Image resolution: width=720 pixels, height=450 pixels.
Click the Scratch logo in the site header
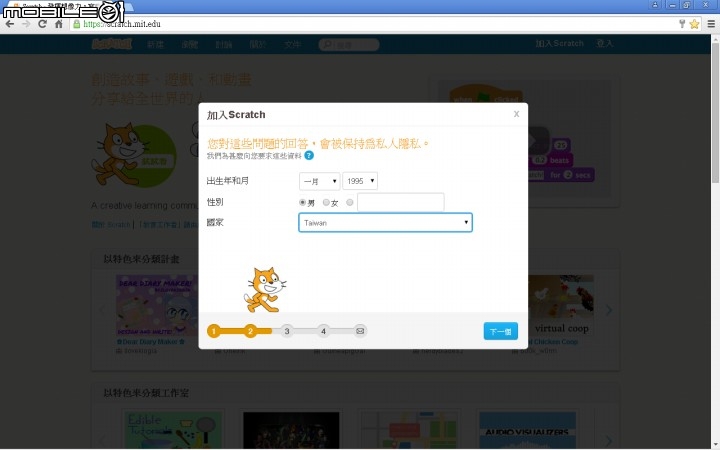tap(112, 44)
